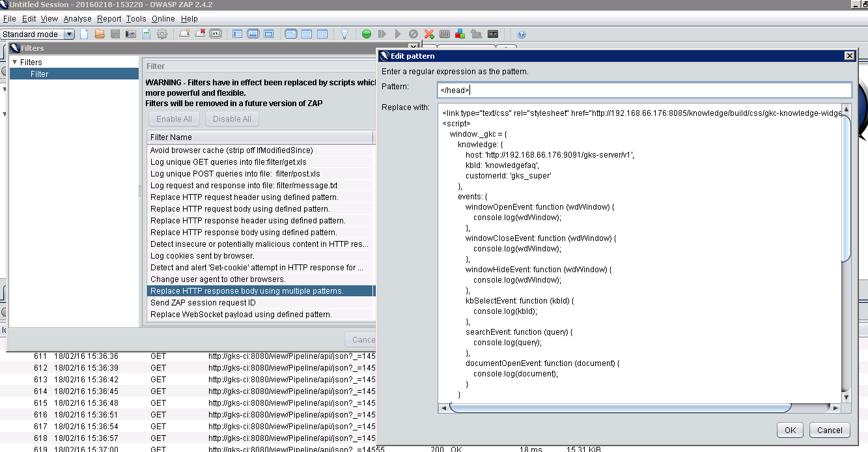Image resolution: width=868 pixels, height=452 pixels.
Task: Click the red X custom breakpoint icon
Action: [429, 34]
